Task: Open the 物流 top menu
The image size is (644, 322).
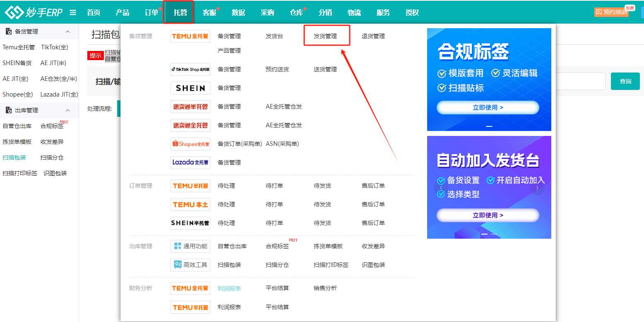Action: tap(354, 12)
